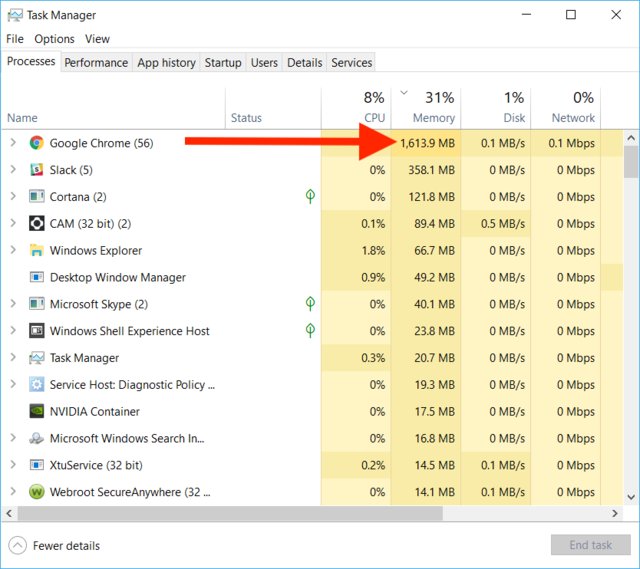Viewport: 640px width, 569px height.
Task: Open the Options menu
Action: pyautogui.click(x=54, y=39)
